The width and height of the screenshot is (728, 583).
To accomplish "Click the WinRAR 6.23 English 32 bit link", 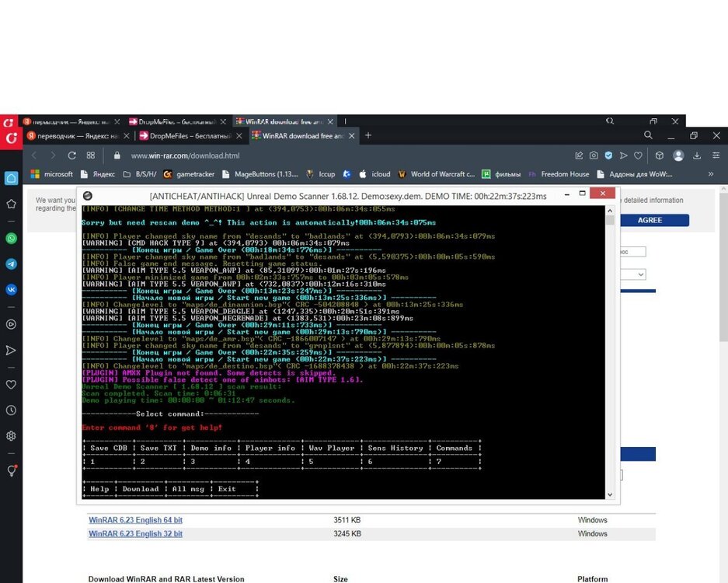I will 135,534.
